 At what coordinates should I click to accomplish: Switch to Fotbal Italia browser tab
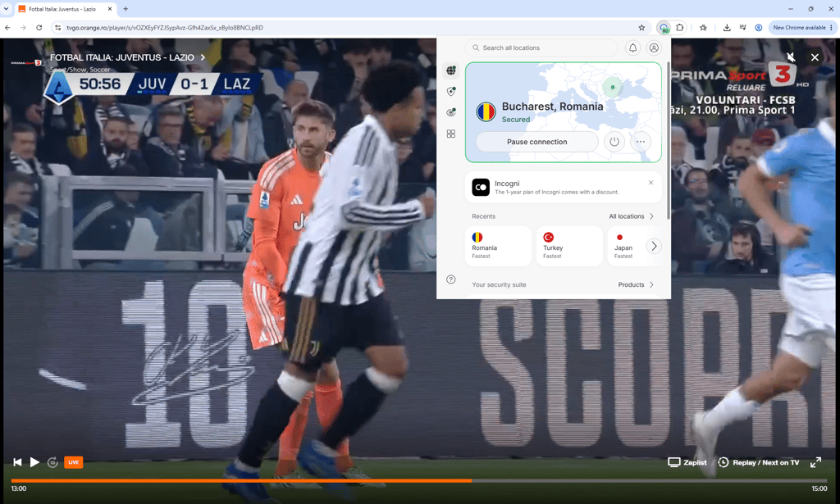tap(64, 9)
